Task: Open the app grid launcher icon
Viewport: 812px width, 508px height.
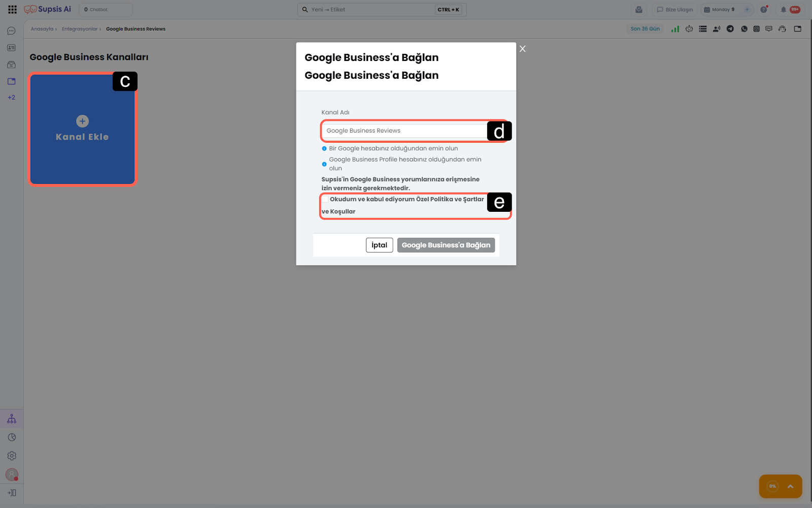Action: point(12,10)
